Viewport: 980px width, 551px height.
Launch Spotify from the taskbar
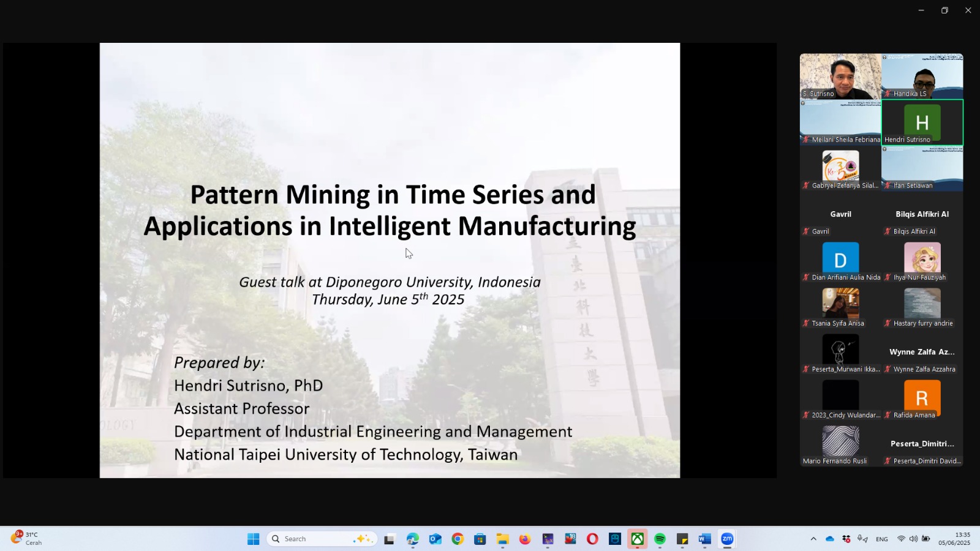(660, 539)
